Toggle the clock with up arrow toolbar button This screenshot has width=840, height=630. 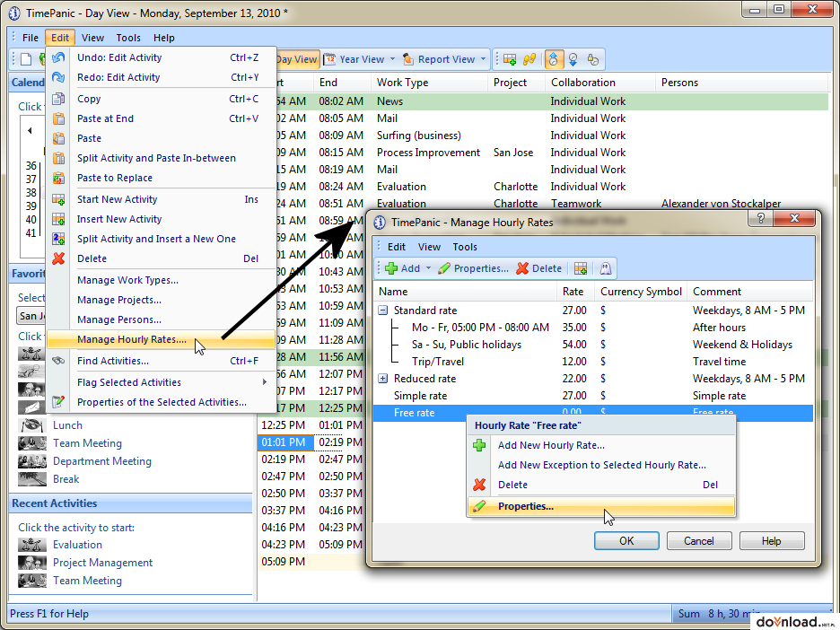click(x=554, y=59)
